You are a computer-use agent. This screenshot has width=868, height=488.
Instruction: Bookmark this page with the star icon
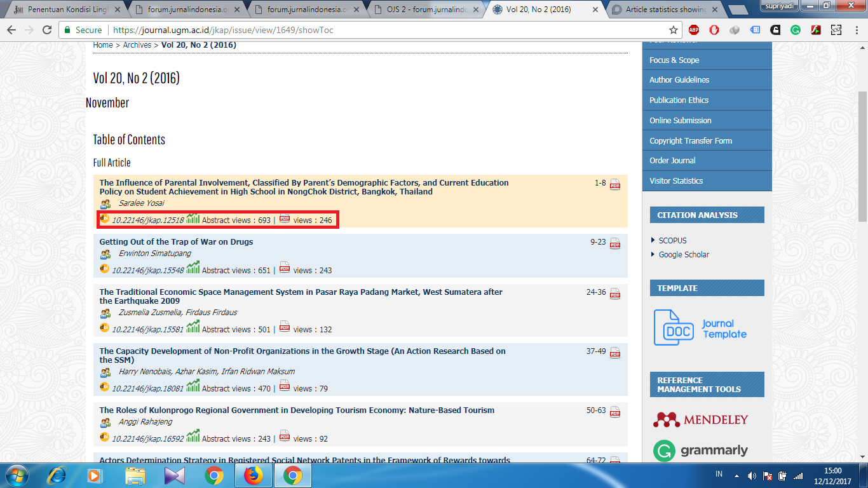[x=674, y=30]
